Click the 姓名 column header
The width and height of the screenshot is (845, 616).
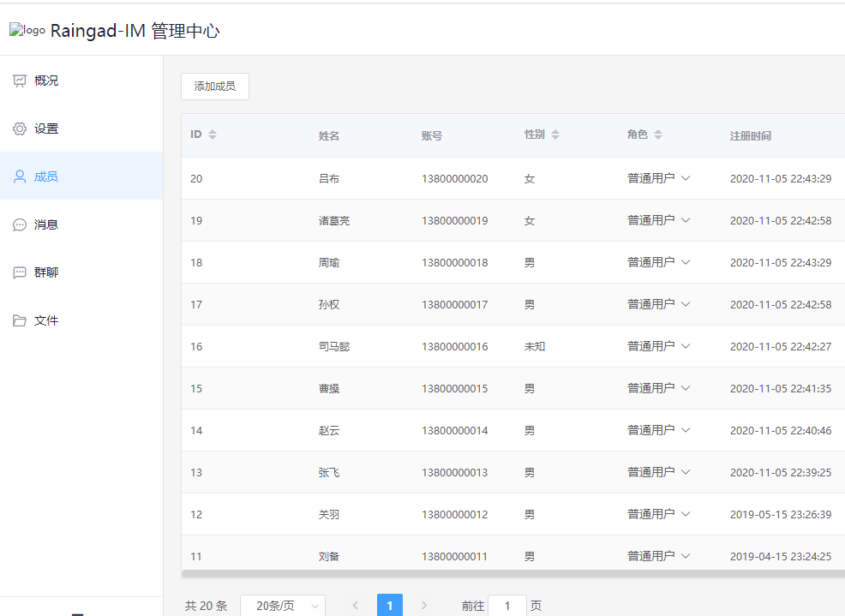click(329, 136)
